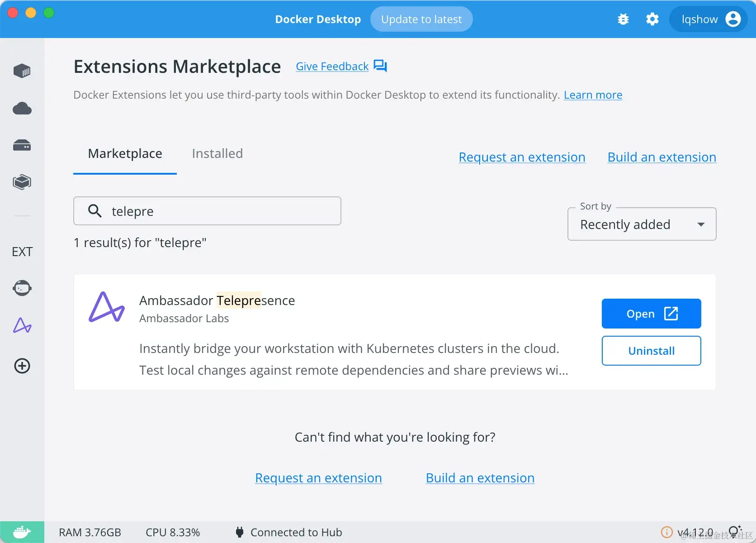The image size is (756, 543).
Task: Select the cloud icon in the sidebar
Action: [x=22, y=108]
